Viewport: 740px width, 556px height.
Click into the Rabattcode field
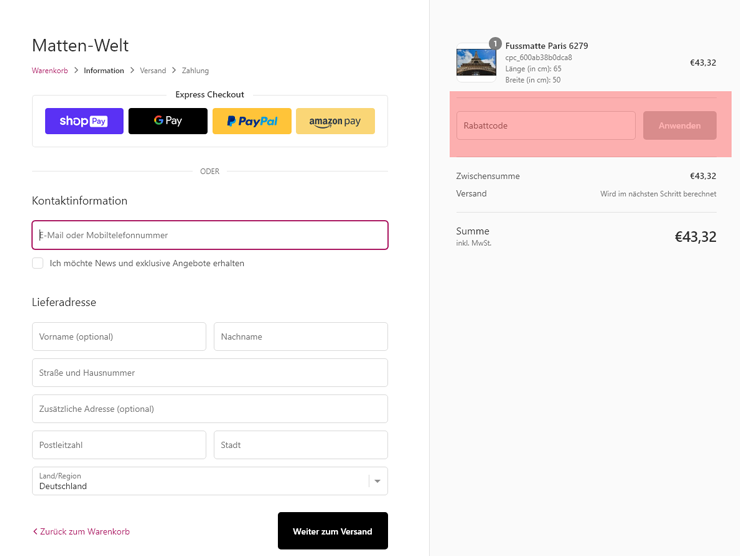coord(546,126)
